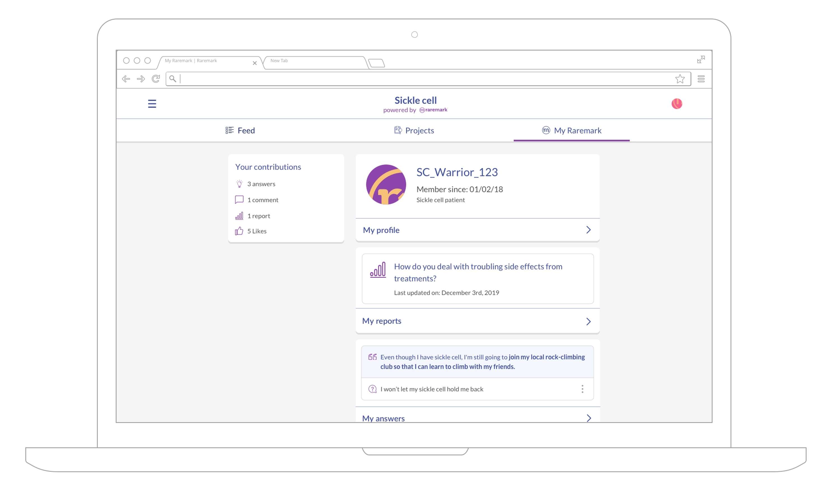Switch to the Feed tab

pos(240,130)
